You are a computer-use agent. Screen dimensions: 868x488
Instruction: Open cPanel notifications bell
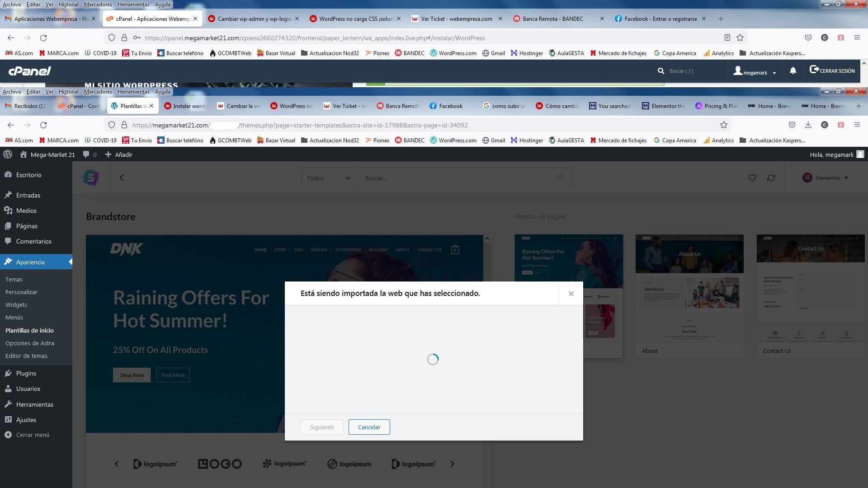pyautogui.click(x=793, y=70)
